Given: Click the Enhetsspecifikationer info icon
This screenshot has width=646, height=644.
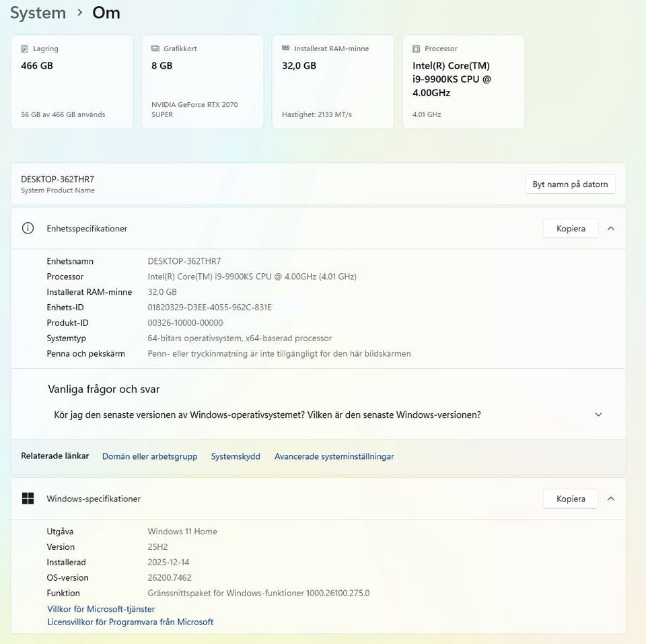Looking at the screenshot, I should (28, 228).
